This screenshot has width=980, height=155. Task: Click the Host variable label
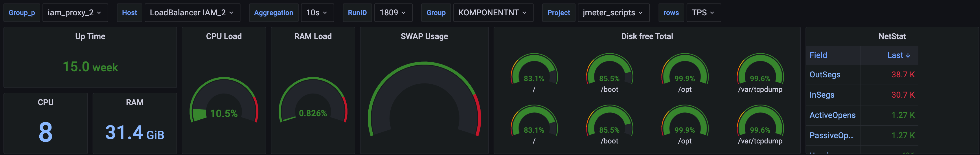point(129,12)
